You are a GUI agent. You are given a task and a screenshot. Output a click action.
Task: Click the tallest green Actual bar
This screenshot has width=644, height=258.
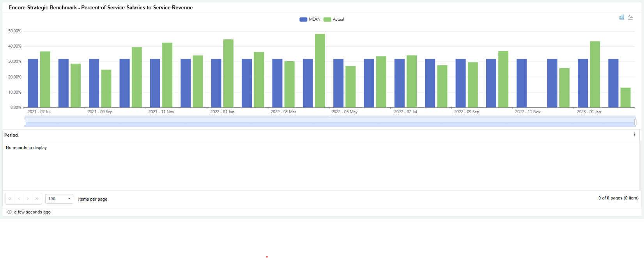(320, 70)
